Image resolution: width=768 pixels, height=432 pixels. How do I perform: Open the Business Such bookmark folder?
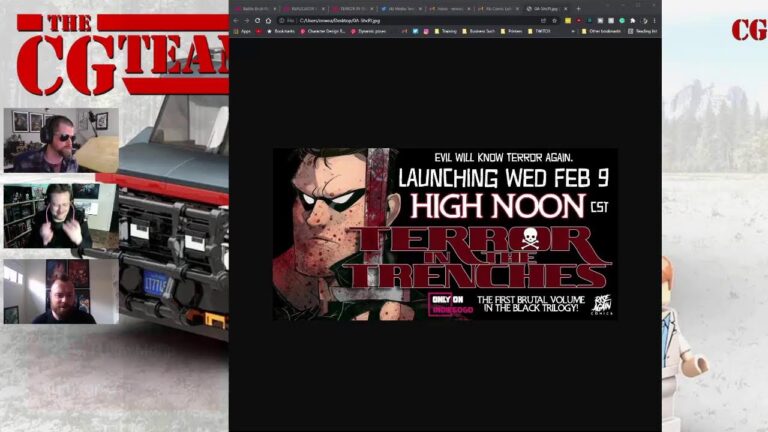click(482, 31)
